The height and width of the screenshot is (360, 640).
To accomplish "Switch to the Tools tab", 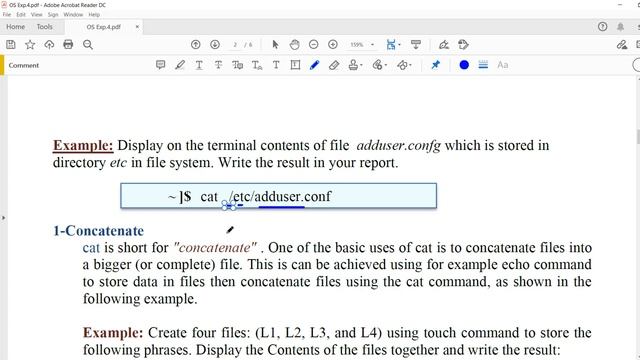I will (x=44, y=27).
